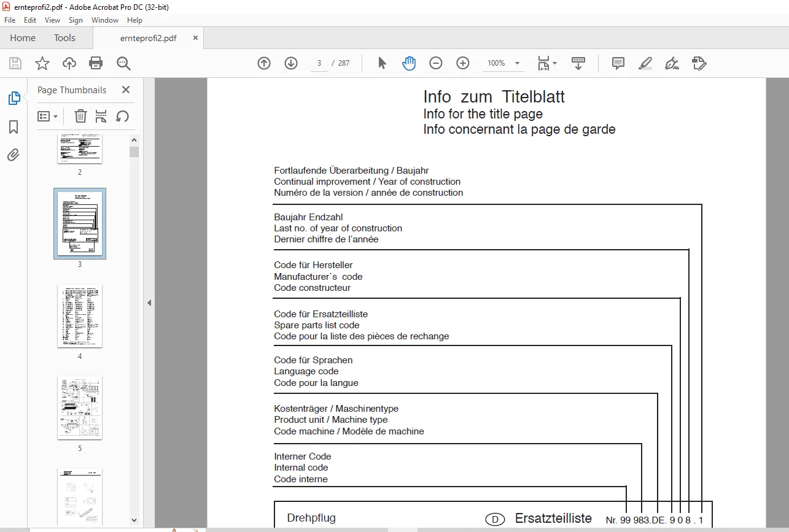Close the Page Thumbnails panel
This screenshot has height=532, width=789.
(126, 90)
